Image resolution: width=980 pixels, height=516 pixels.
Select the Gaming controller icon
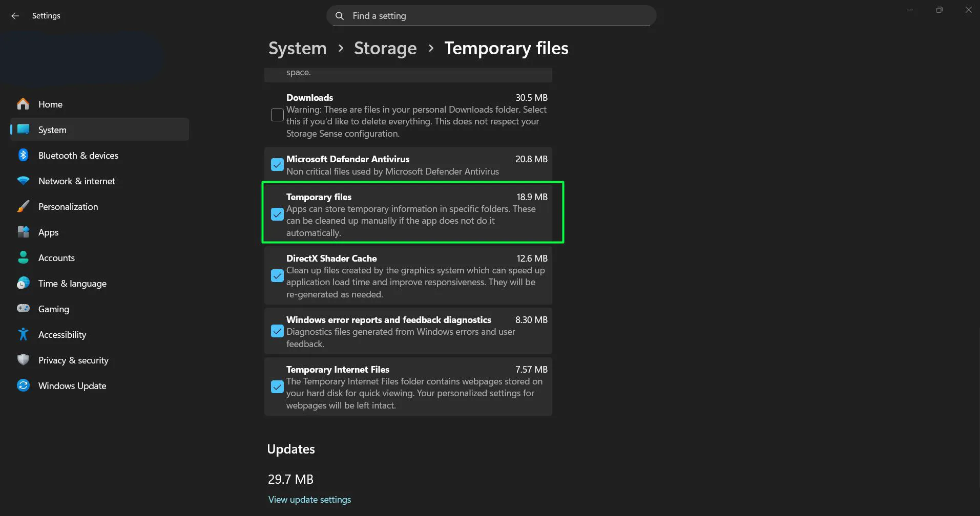pos(23,309)
